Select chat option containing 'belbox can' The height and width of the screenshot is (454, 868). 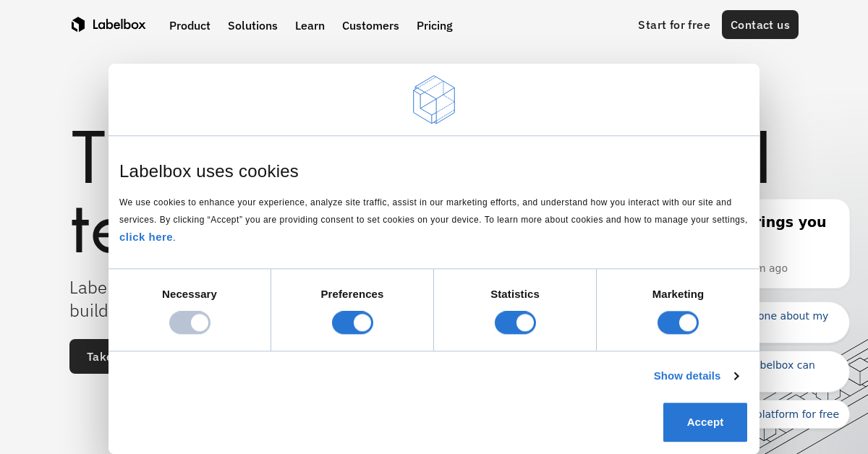803,372
